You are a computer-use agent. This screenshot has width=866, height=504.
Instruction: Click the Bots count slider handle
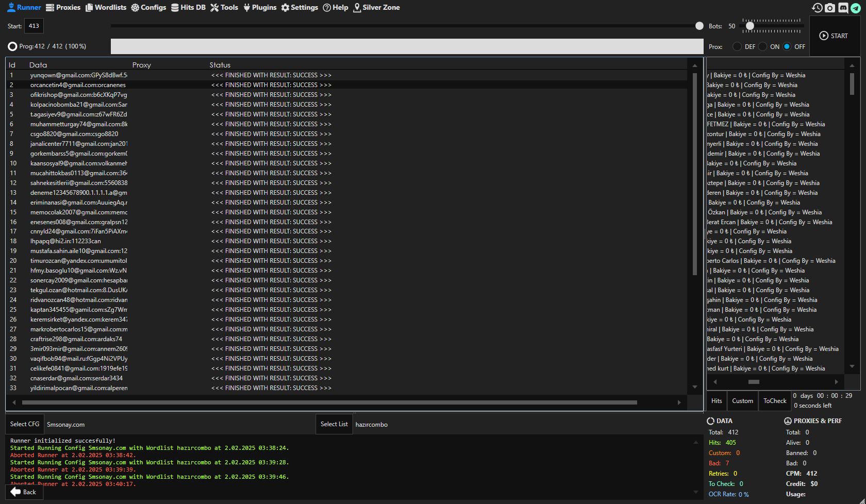(750, 26)
